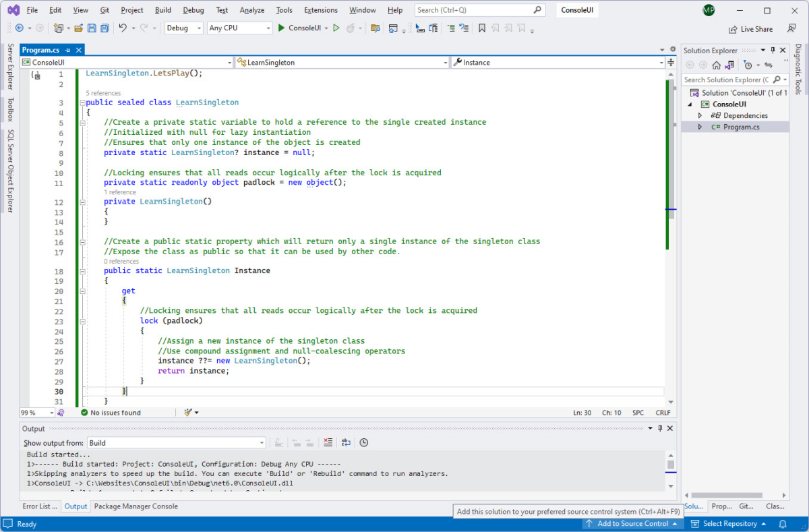Open the Show output from Build dropdown
809x532 pixels.
tap(177, 443)
